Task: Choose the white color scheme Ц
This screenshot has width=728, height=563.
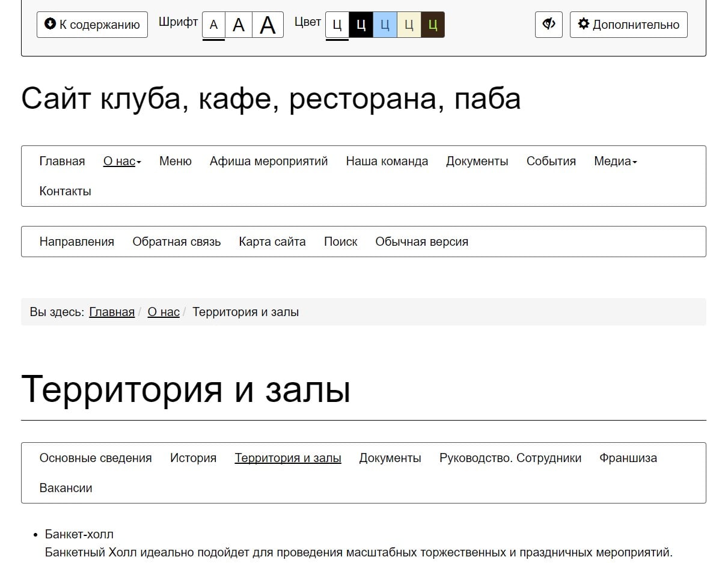Action: pos(337,25)
